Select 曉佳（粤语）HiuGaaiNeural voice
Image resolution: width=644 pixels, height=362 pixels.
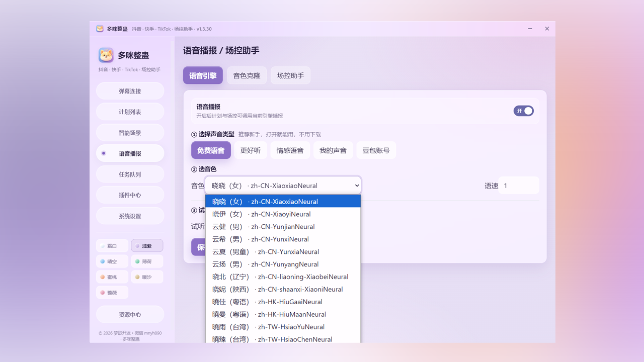click(283, 302)
